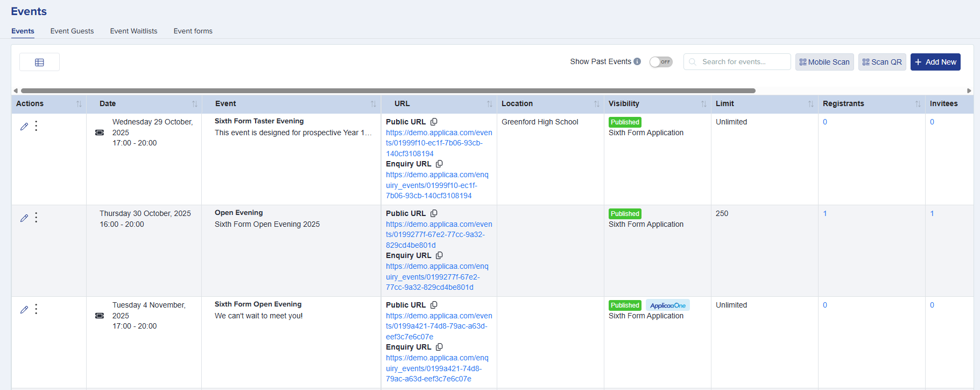Sort table by Registrants column
The image size is (980, 390).
918,104
